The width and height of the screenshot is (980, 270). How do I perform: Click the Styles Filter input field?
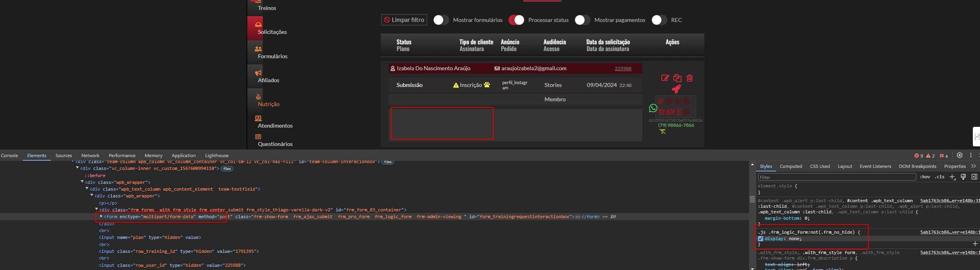836,177
